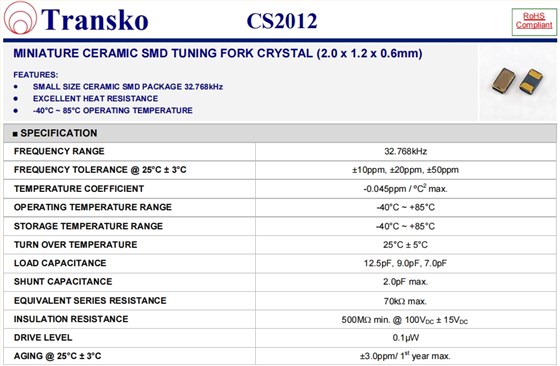Open the RoHS Compliant link
Image resolution: width=560 pixels, height=366 pixels.
[x=534, y=21]
